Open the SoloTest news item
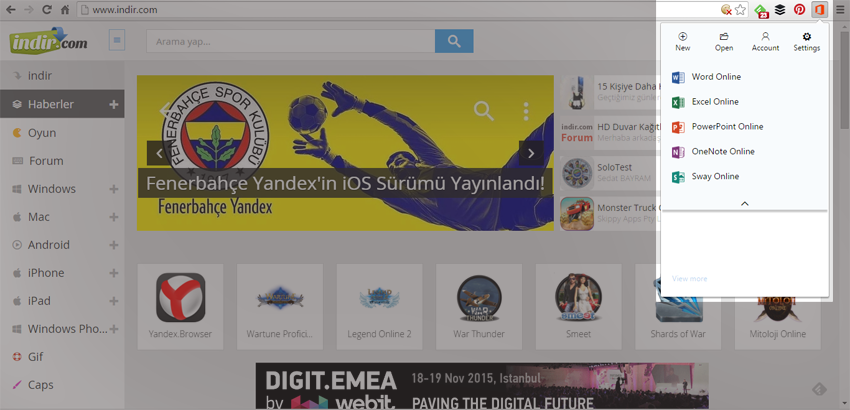850x410 pixels. 610,172
